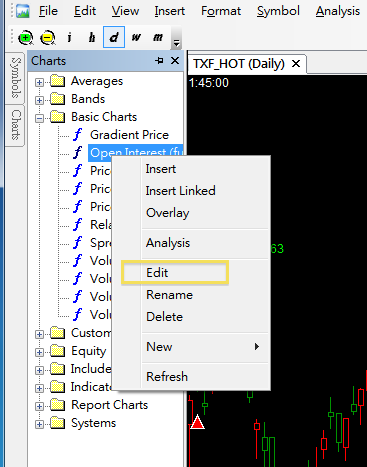
Task: Expand the Bands folder
Action: (39, 100)
